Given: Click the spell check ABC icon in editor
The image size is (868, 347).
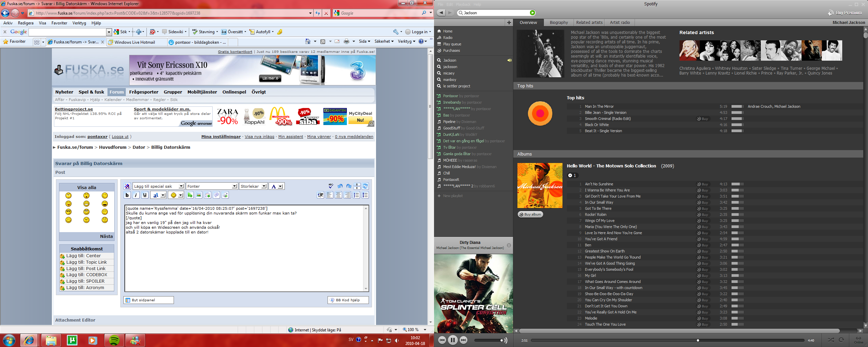Looking at the screenshot, I should (331, 186).
